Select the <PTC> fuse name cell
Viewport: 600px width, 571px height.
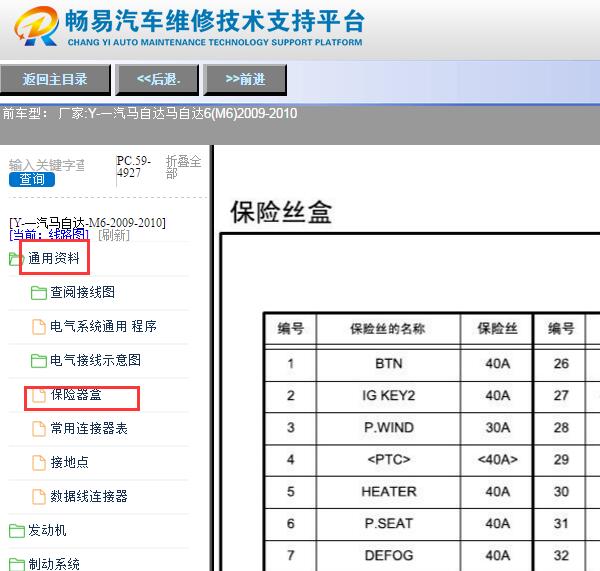(x=389, y=459)
